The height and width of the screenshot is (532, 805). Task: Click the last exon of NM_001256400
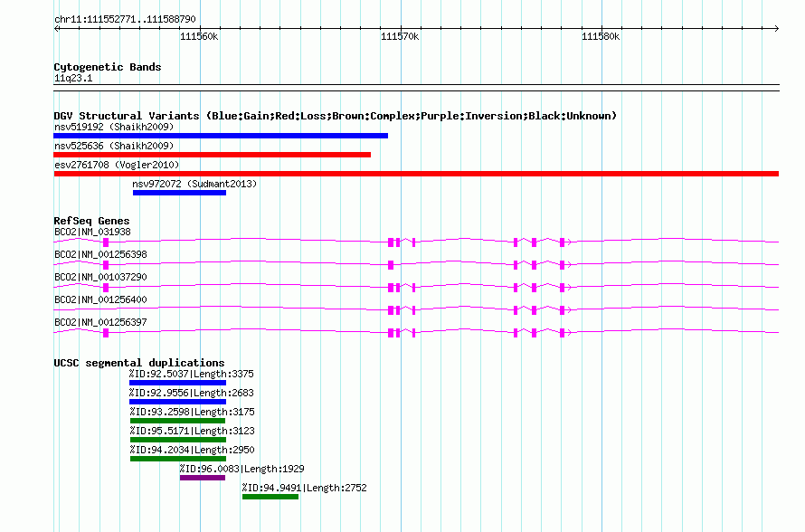click(x=563, y=310)
